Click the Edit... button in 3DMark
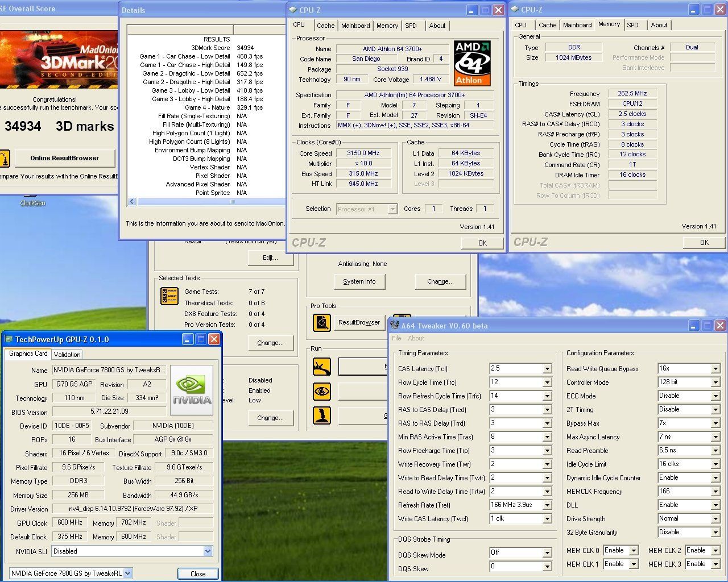The height and width of the screenshot is (582, 728). (270, 257)
